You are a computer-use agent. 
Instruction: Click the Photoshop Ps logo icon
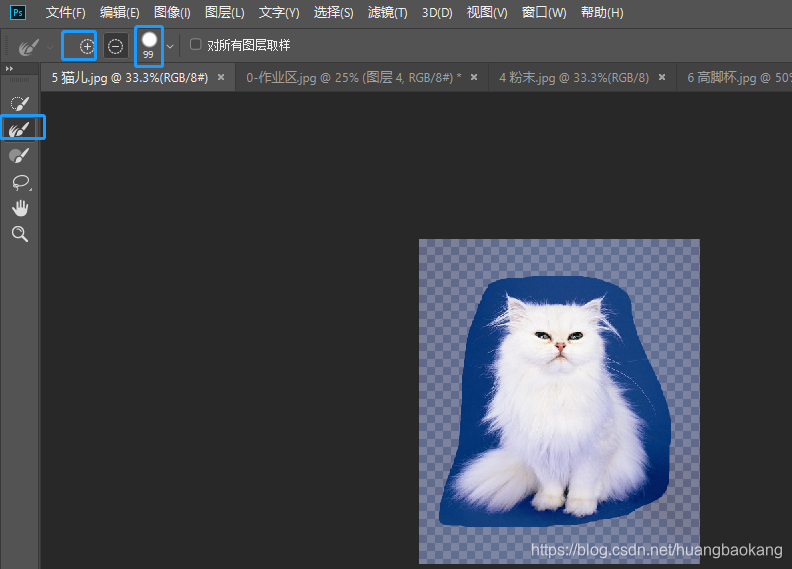click(18, 12)
